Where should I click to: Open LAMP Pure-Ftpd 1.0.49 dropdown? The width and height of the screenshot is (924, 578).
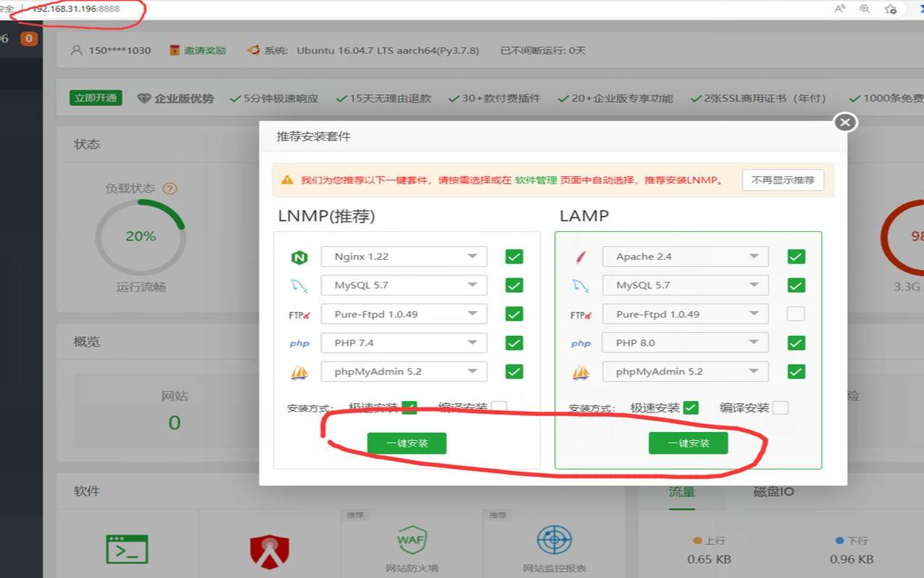686,314
